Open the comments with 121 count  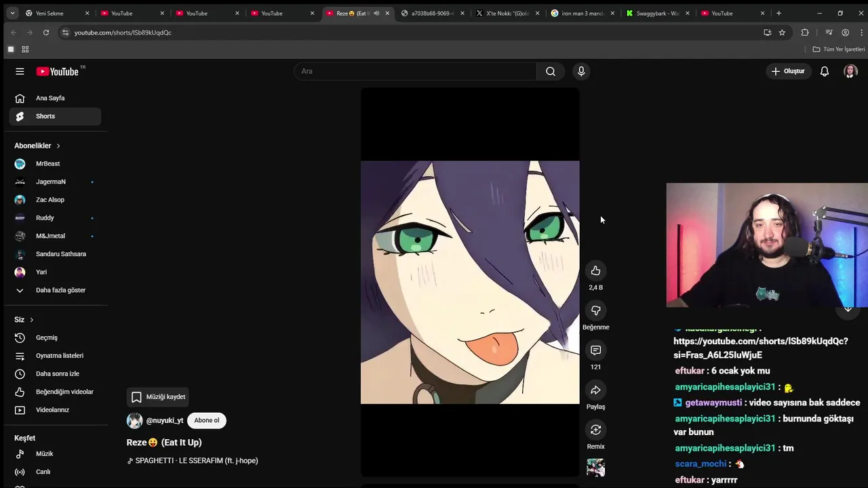[595, 350]
